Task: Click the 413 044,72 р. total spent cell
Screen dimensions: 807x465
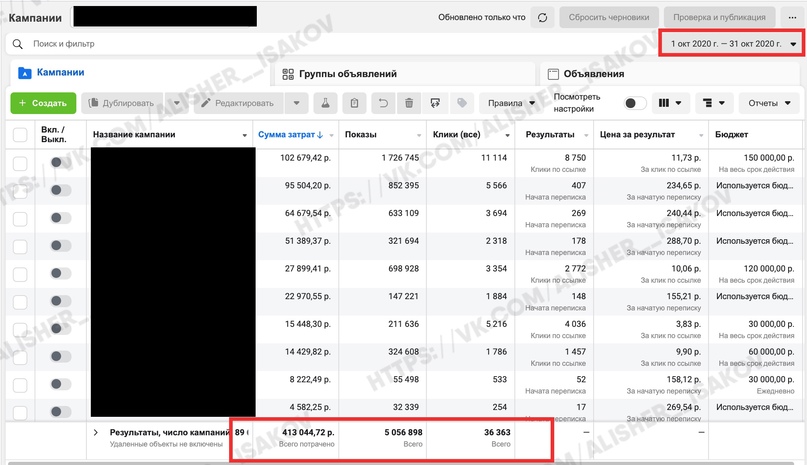Action: click(x=308, y=433)
